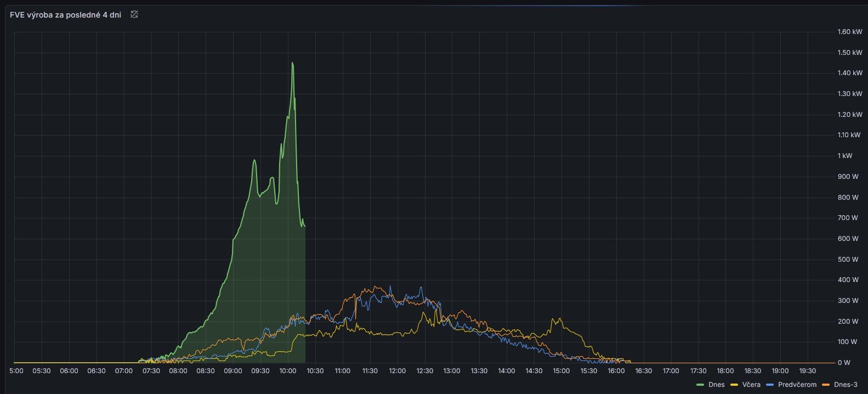Click the right end of the green Dnes line

point(304,226)
